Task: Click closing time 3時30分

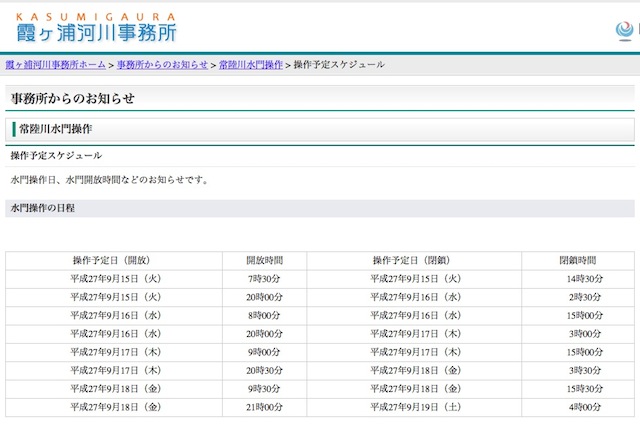Action: click(585, 371)
